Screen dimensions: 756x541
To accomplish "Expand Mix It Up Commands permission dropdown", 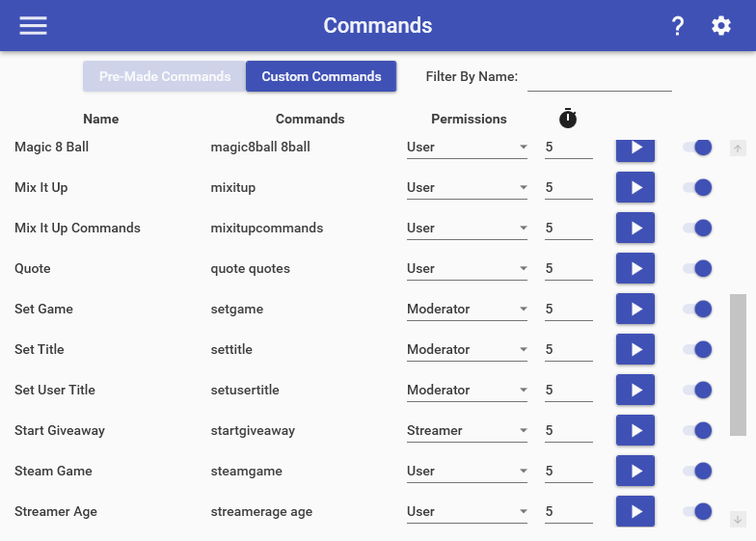I will 467,228.
